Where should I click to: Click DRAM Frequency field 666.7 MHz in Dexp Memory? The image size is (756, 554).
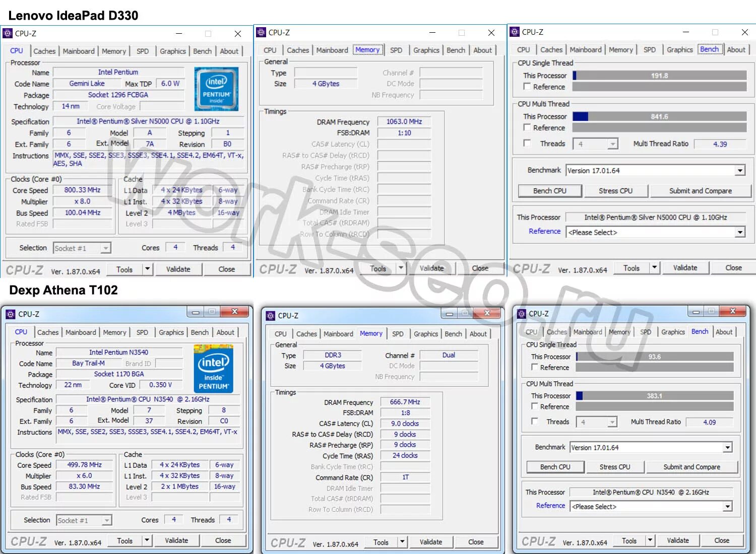pos(405,402)
